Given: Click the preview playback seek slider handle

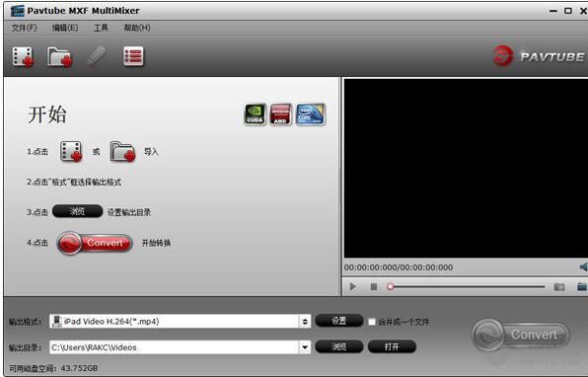Looking at the screenshot, I should tap(391, 287).
